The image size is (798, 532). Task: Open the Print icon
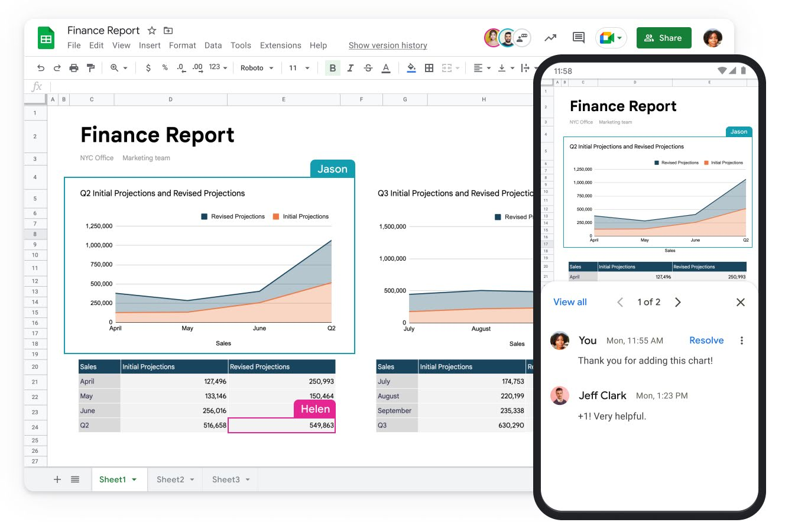74,67
